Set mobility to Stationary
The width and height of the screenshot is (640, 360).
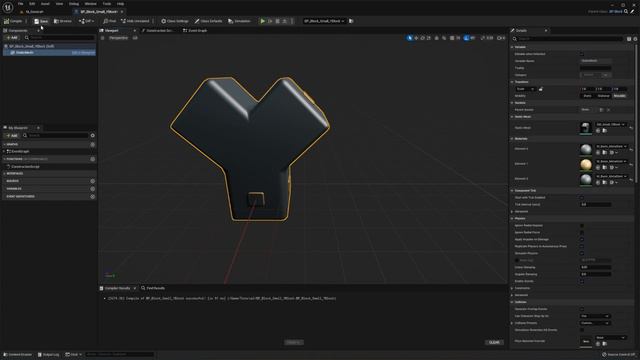(x=603, y=96)
